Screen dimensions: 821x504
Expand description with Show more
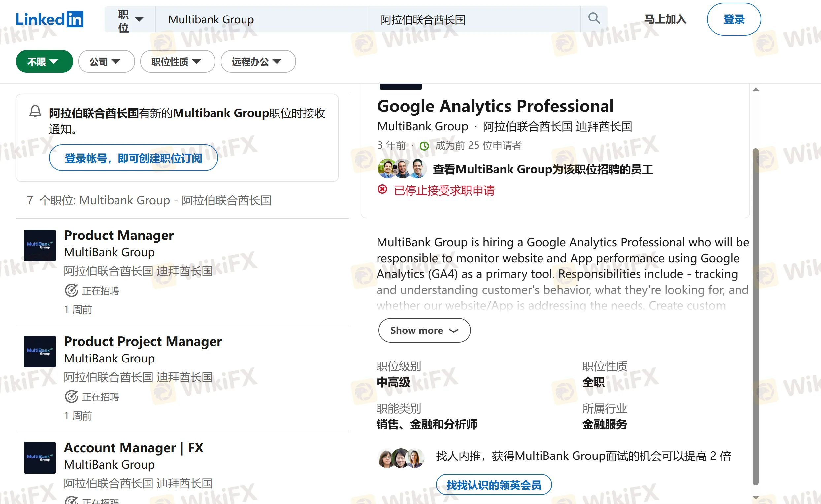(x=424, y=330)
